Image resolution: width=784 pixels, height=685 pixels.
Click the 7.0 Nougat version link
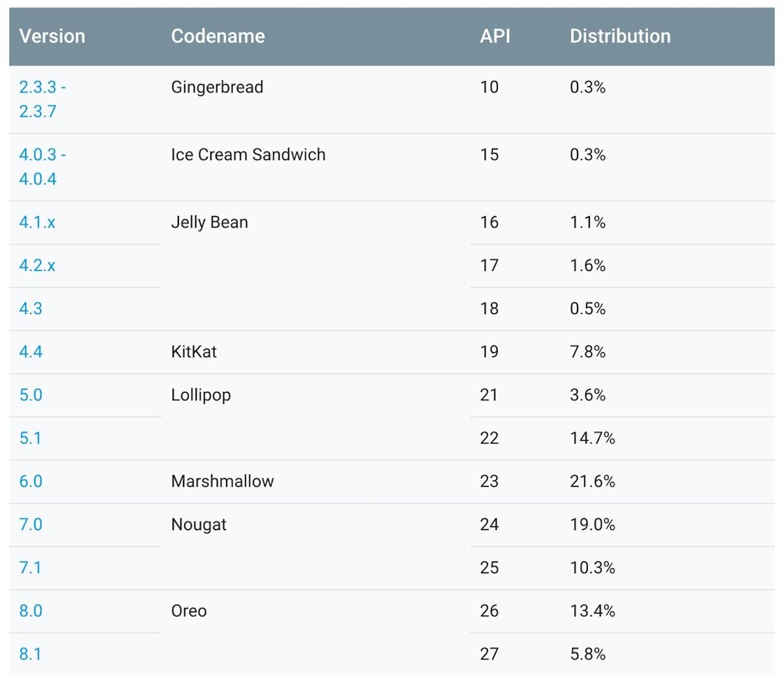pyautogui.click(x=31, y=524)
